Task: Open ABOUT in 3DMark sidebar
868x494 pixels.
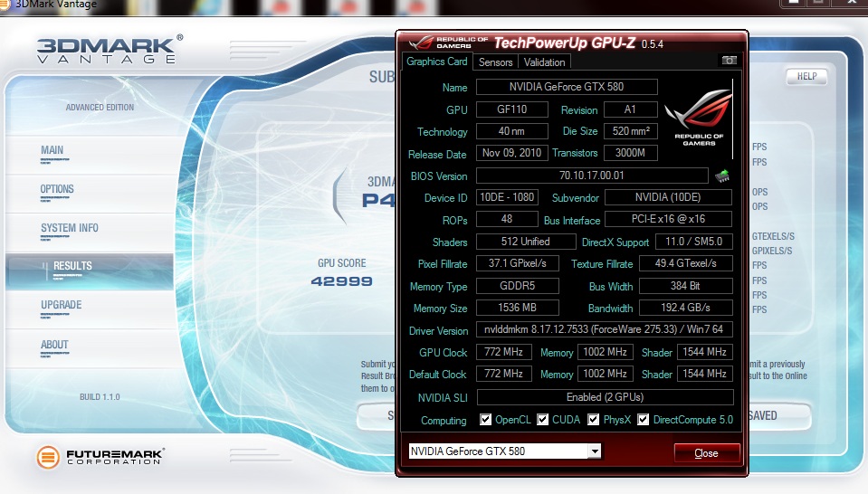Action: click(54, 344)
